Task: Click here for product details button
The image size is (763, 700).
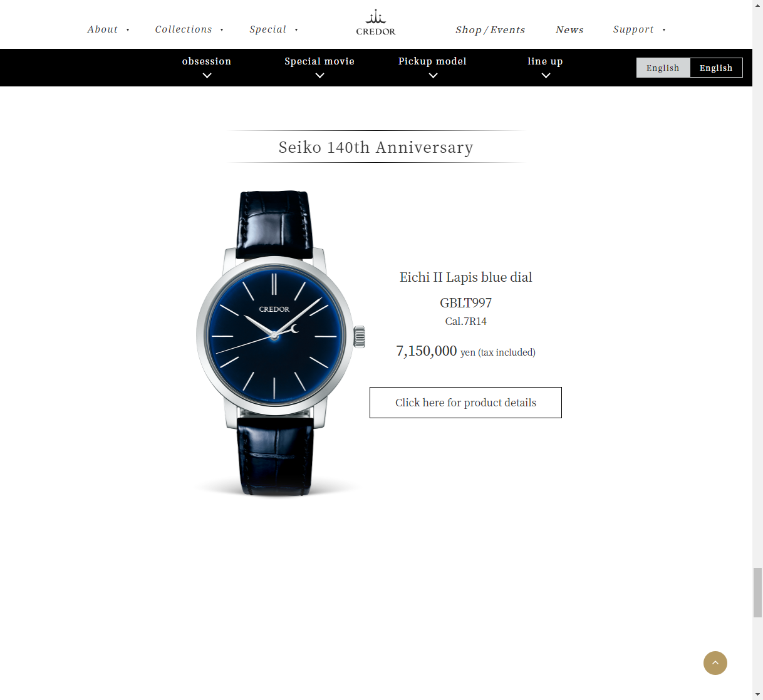Action: click(465, 403)
